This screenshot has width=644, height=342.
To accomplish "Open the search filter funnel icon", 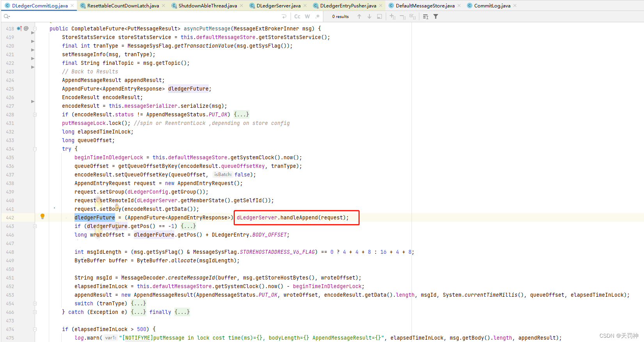I will click(x=436, y=16).
